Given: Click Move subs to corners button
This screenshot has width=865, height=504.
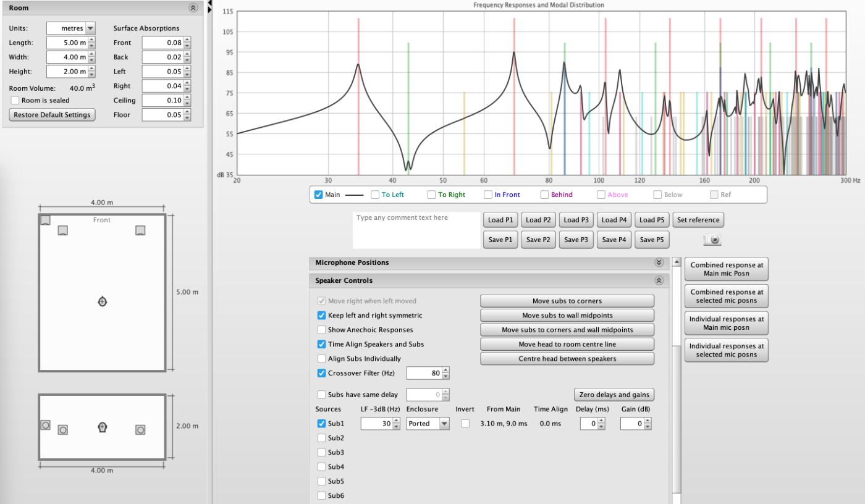Looking at the screenshot, I should (x=567, y=301).
